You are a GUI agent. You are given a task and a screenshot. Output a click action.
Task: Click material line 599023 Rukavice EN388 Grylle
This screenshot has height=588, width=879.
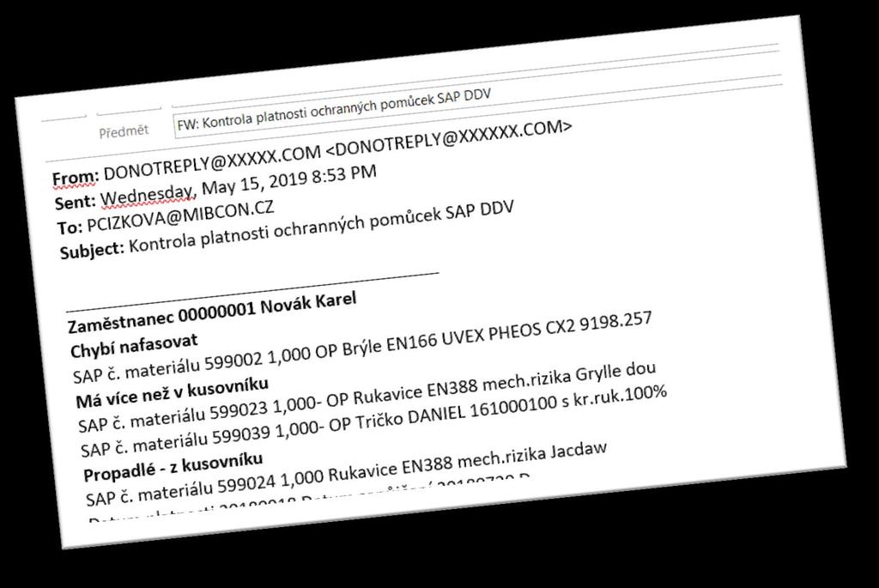[367, 397]
